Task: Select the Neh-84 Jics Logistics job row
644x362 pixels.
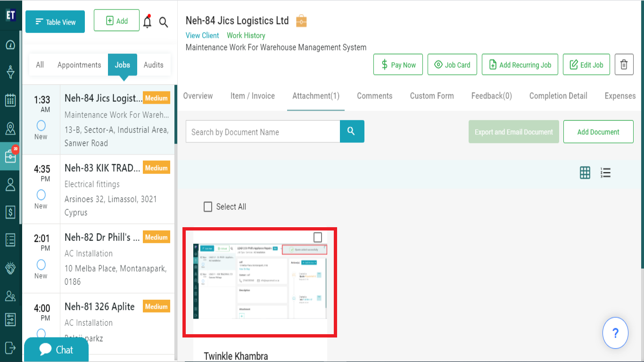Action: click(99, 120)
